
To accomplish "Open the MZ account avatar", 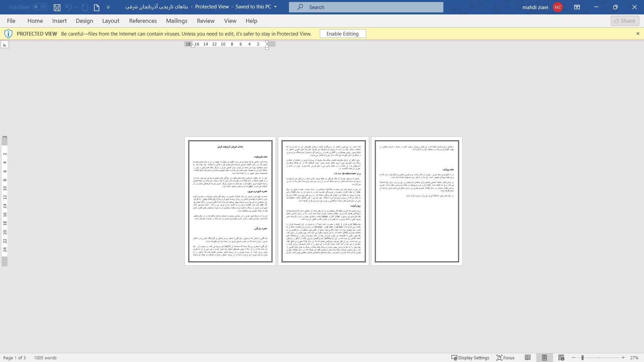I will point(558,7).
